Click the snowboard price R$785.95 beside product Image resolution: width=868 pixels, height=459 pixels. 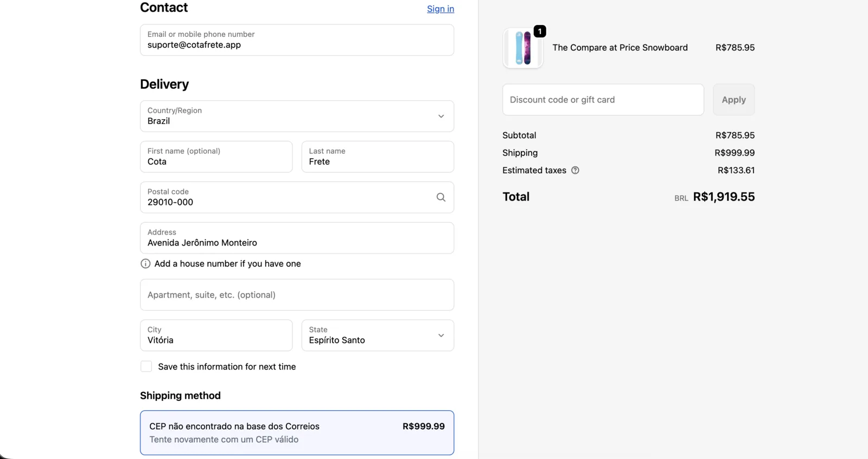pyautogui.click(x=735, y=48)
